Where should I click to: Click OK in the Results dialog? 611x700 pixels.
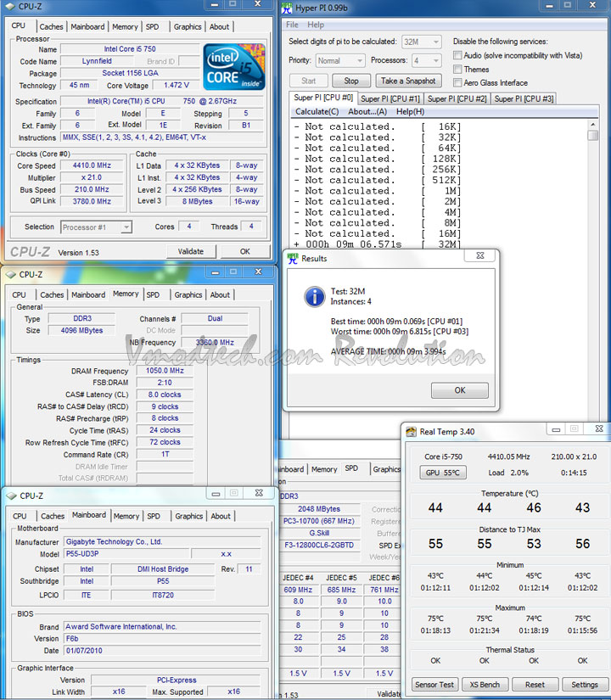[460, 390]
